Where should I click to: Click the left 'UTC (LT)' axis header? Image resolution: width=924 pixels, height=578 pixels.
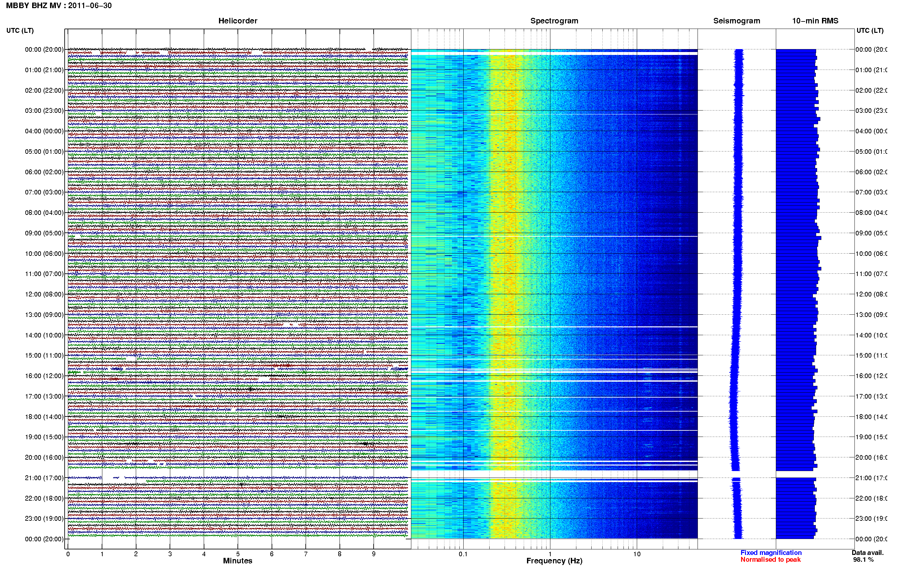[20, 31]
